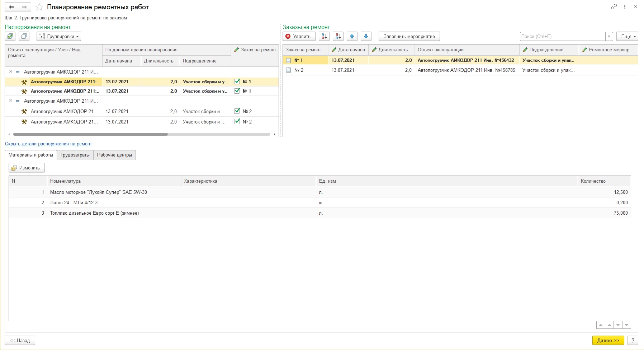Copy link to this form
The width and height of the screenshot is (644, 350).
[614, 7]
